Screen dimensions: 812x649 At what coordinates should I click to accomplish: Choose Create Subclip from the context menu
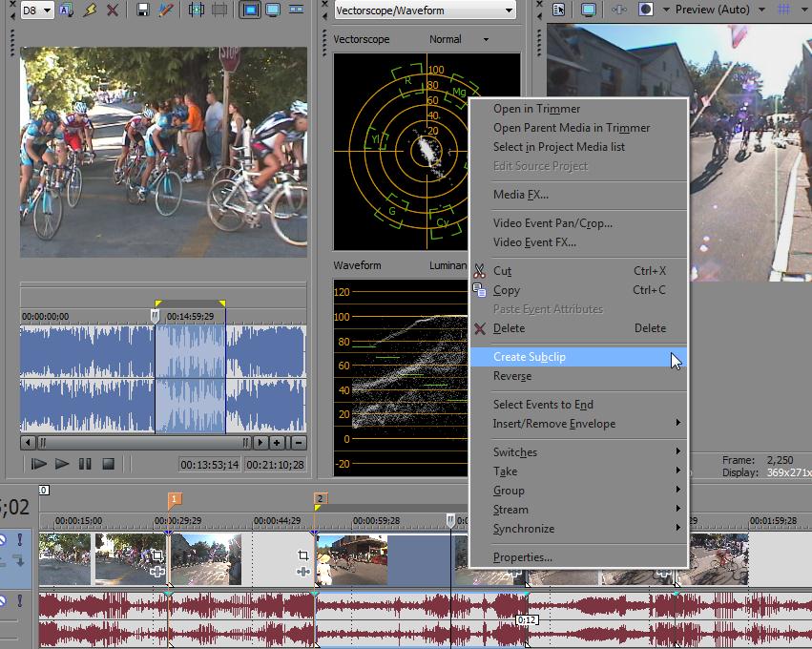(x=530, y=357)
